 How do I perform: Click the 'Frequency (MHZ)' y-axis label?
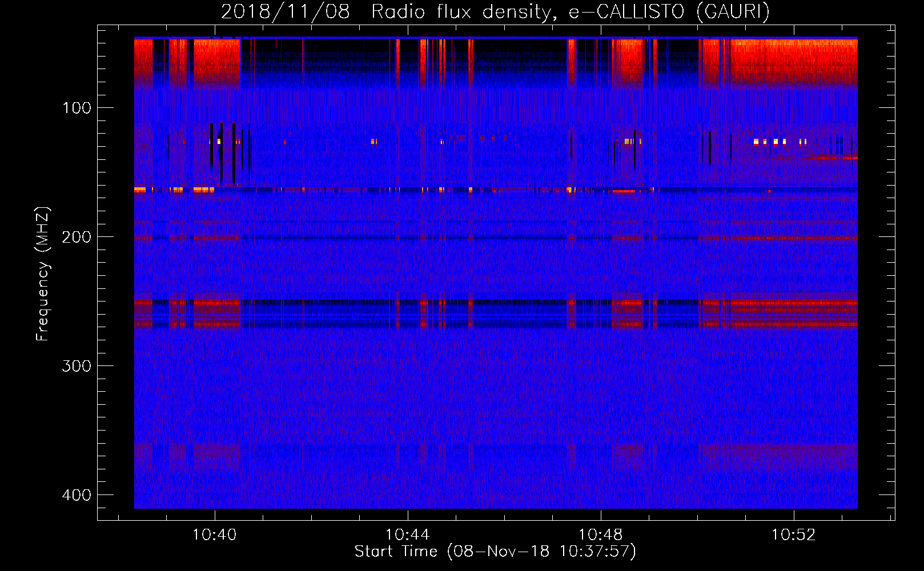[43, 274]
